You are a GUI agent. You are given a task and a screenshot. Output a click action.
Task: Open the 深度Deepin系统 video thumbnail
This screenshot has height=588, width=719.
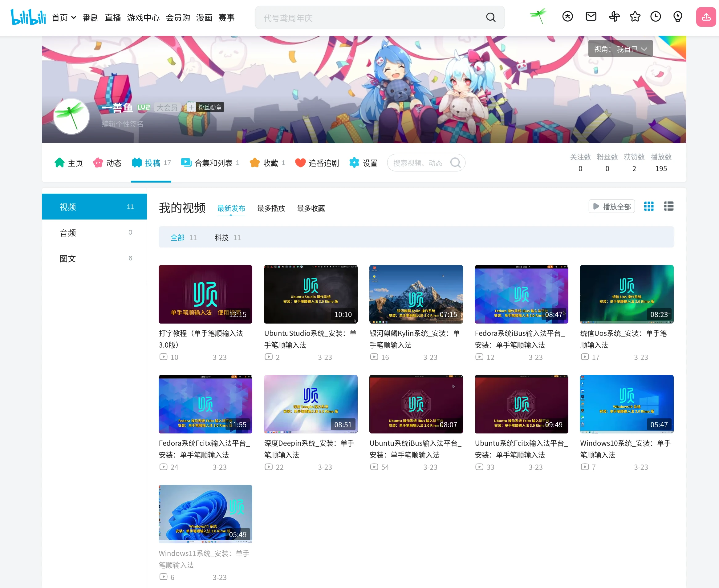pos(311,404)
